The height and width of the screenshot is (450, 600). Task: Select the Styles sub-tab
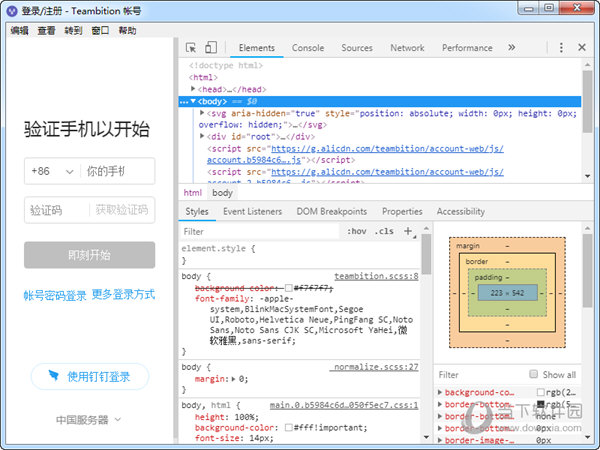(197, 211)
